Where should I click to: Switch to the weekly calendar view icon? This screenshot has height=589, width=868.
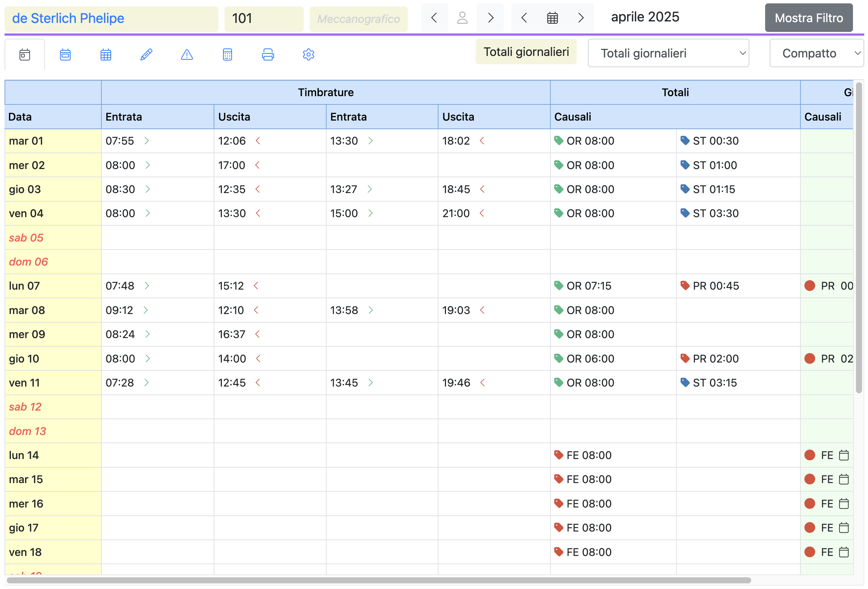pyautogui.click(x=65, y=55)
